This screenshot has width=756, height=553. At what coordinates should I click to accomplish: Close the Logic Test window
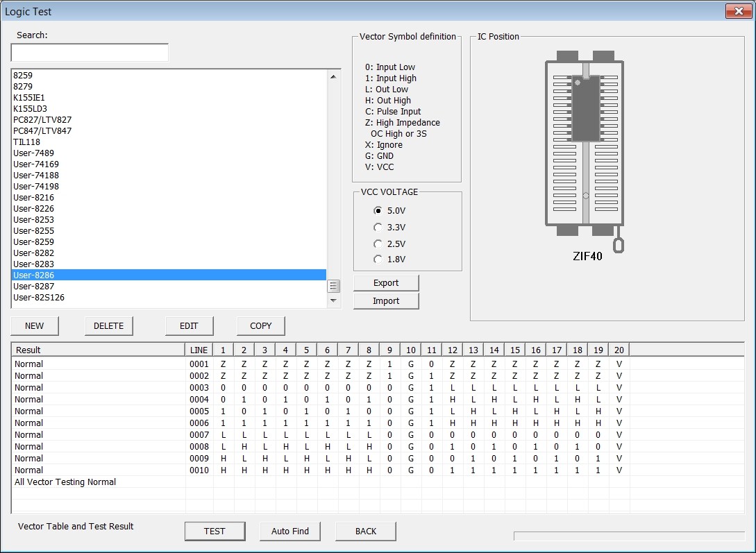tap(738, 11)
